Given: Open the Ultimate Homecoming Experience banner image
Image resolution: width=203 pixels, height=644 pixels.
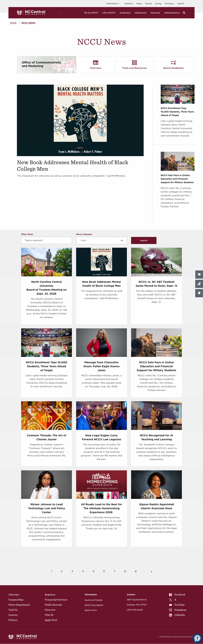Looking at the screenshot, I should coord(101,484).
